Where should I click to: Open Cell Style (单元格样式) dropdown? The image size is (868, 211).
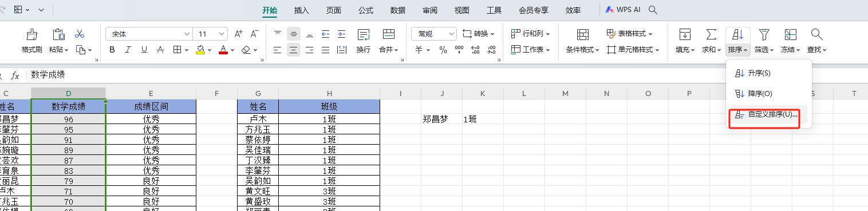pos(633,50)
